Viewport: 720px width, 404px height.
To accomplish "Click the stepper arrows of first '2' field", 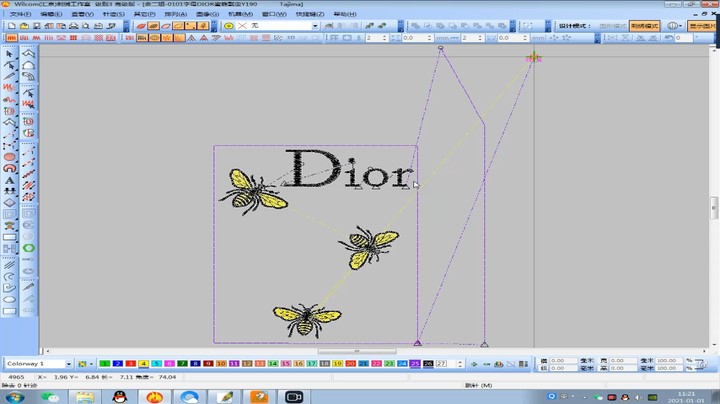I will (384, 38).
